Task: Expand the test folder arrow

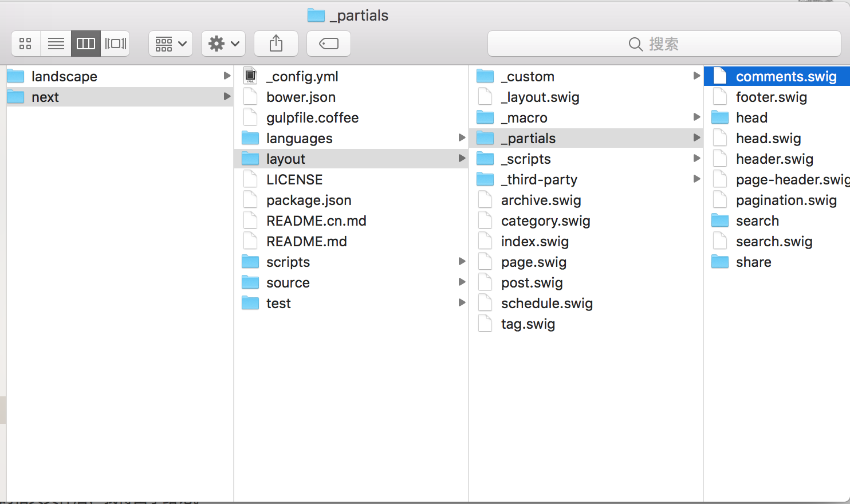Action: point(462,302)
